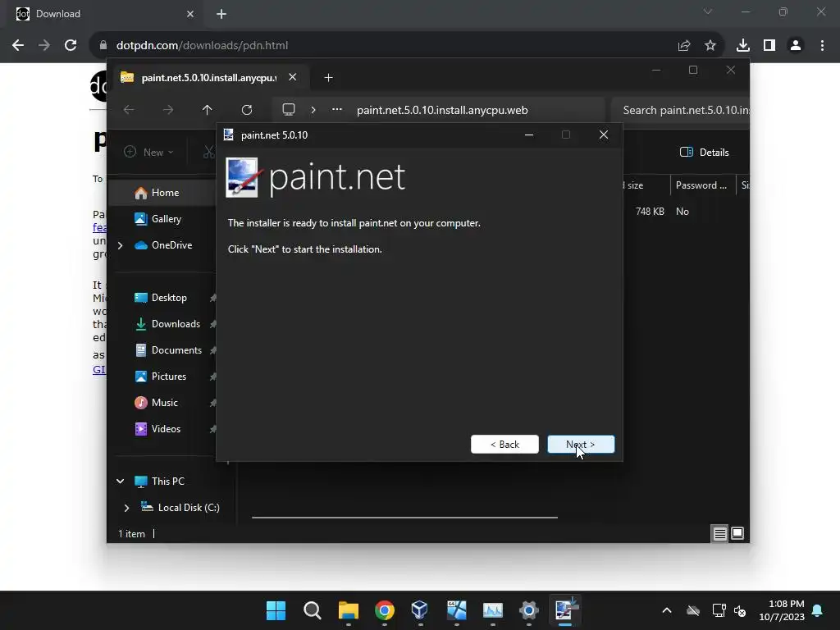This screenshot has height=630, width=840.
Task: Open Home in Explorer sidebar
Action: tap(165, 192)
